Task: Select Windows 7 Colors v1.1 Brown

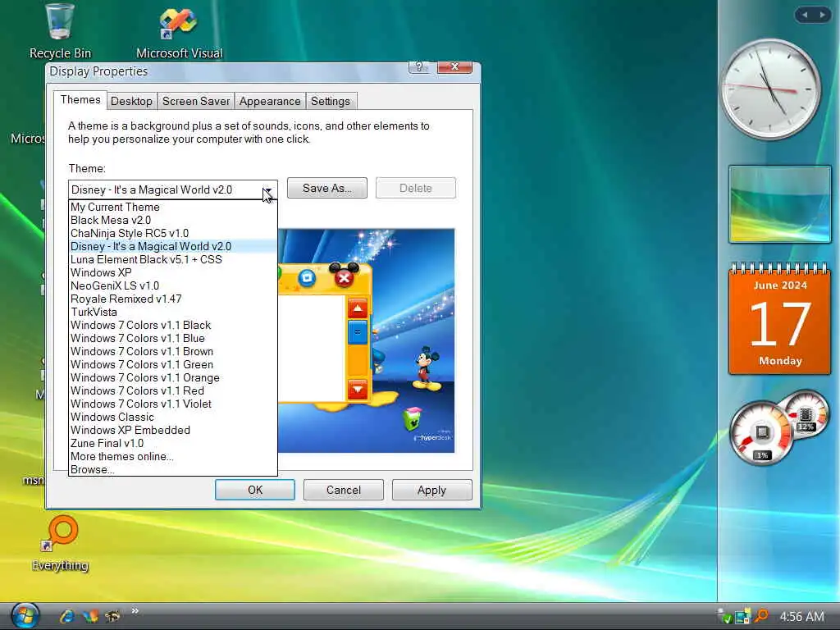Action: [172, 351]
